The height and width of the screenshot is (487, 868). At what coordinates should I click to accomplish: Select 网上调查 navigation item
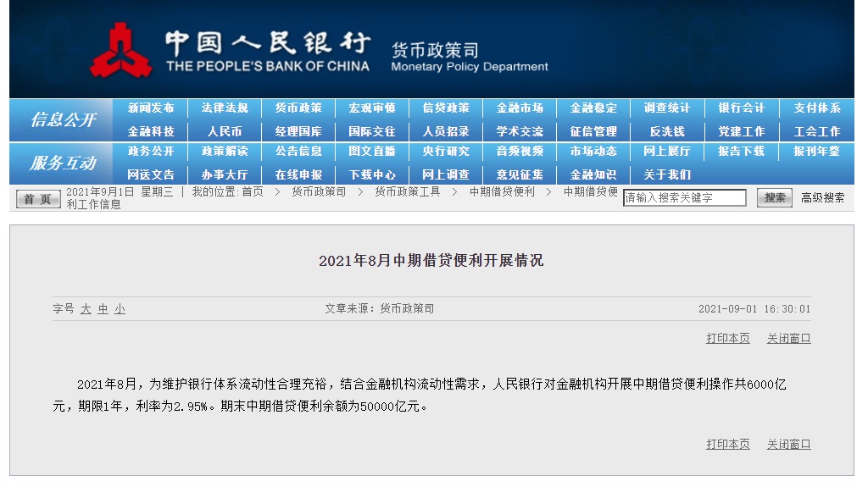446,174
